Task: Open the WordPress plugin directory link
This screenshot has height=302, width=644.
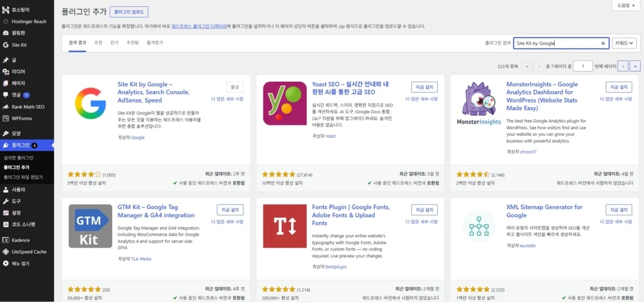Action: (199, 26)
